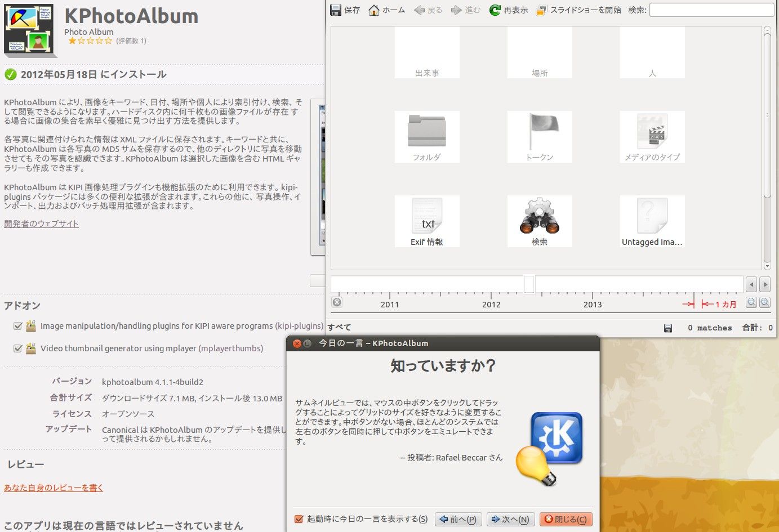The width and height of the screenshot is (779, 532).
Task: Click the '0 matches' status text
Action: [710, 328]
